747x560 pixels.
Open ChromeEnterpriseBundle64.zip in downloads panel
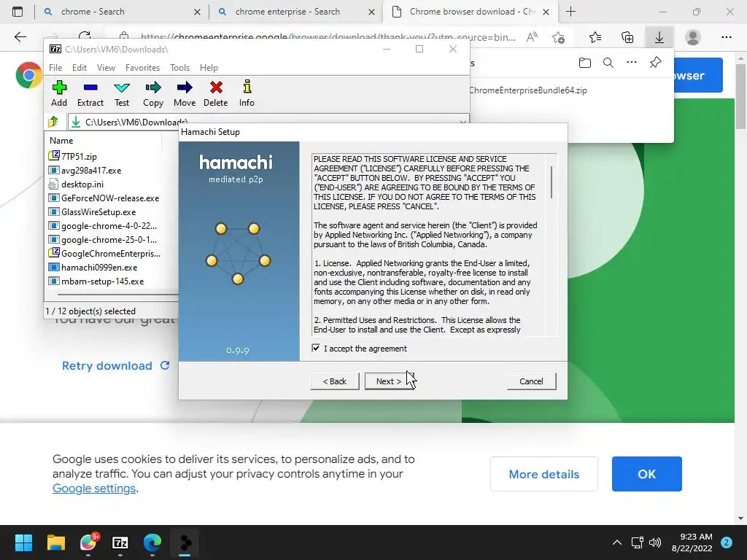pos(528,90)
